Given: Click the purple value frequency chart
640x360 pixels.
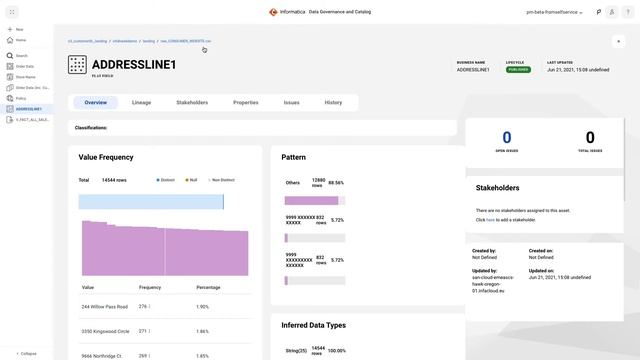Looking at the screenshot, I should click(165, 248).
